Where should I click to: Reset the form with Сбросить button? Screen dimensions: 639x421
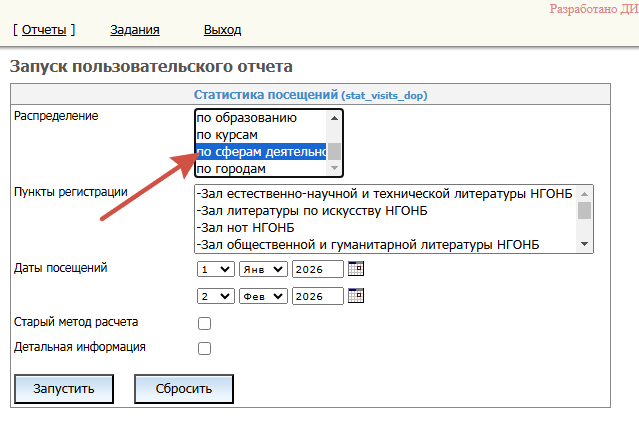coord(184,389)
